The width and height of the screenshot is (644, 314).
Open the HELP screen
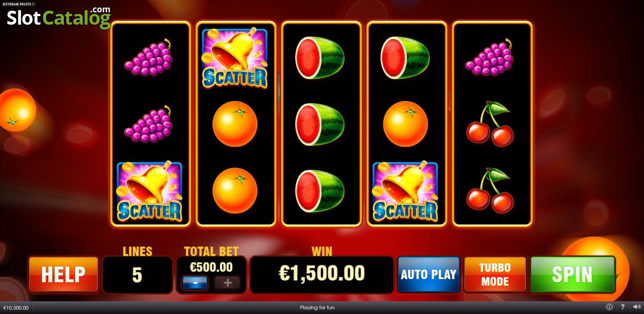pos(63,274)
